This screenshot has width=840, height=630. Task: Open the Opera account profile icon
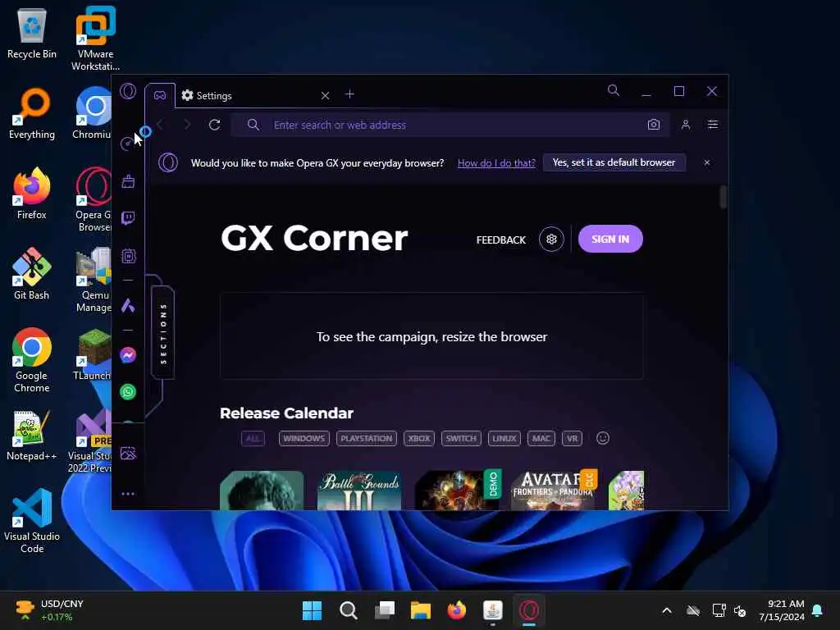[x=686, y=125]
